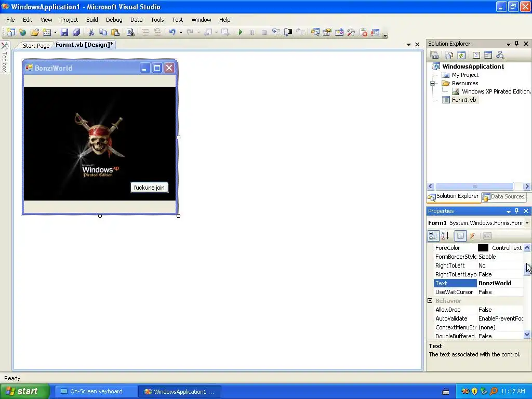This screenshot has width=532, height=399.
Task: Open the Build menu
Action: point(92,20)
